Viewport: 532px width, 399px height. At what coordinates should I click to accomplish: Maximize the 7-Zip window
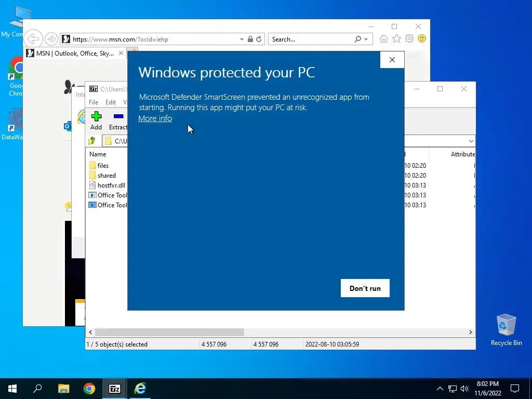click(x=440, y=89)
